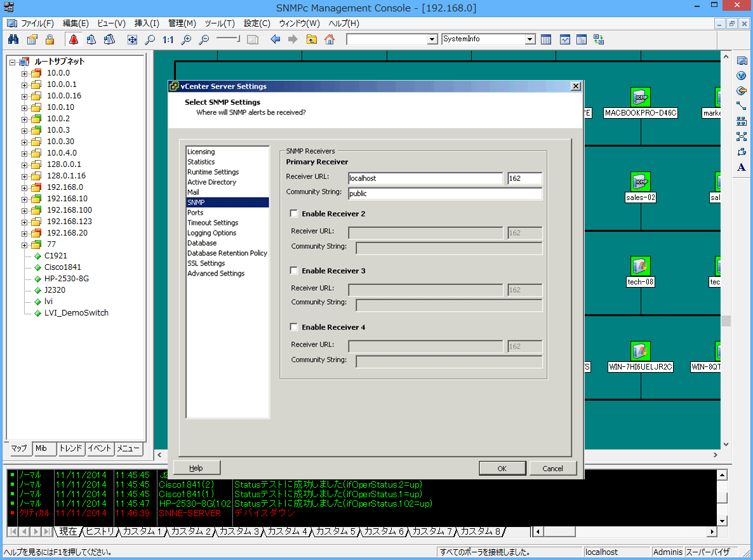
Task: Click the zoom in magnifier icon
Action: tap(186, 39)
